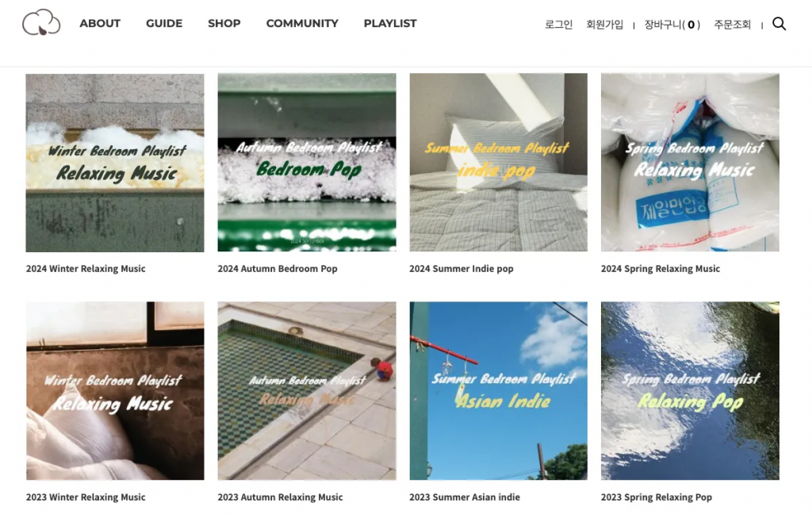
Task: Click the 2024 Summer Indie pop title
Action: pos(462,268)
